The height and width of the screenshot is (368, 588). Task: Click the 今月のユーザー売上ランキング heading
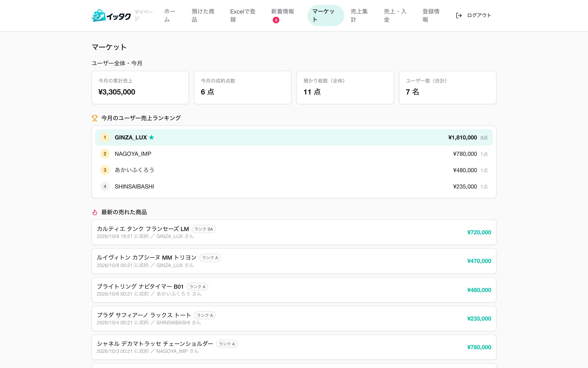pos(141,118)
